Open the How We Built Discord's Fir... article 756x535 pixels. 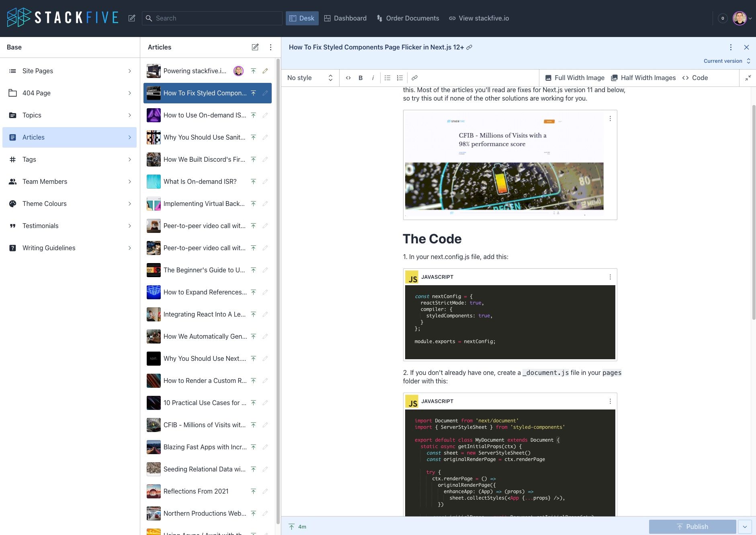click(x=207, y=159)
